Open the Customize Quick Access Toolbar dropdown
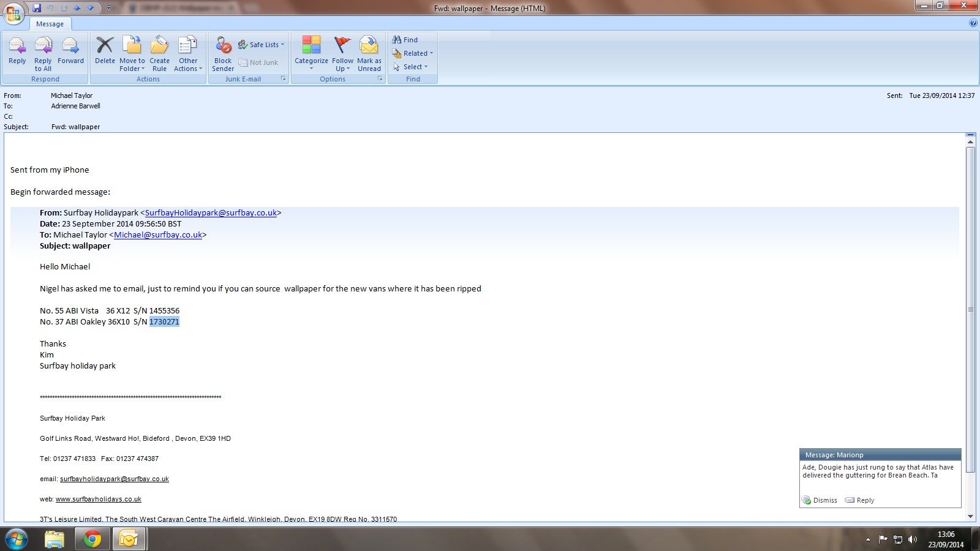The height and width of the screenshot is (551, 980). coord(108,8)
